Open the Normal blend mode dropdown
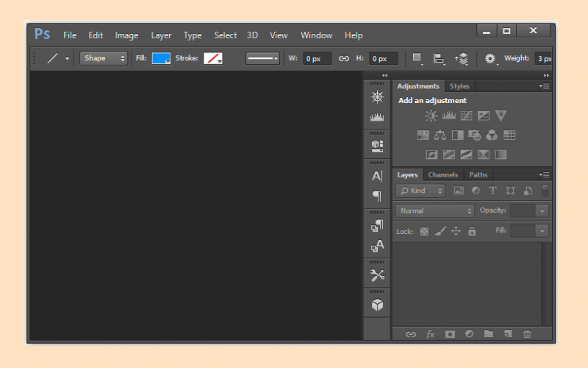Image resolution: width=588 pixels, height=368 pixels. [x=435, y=211]
